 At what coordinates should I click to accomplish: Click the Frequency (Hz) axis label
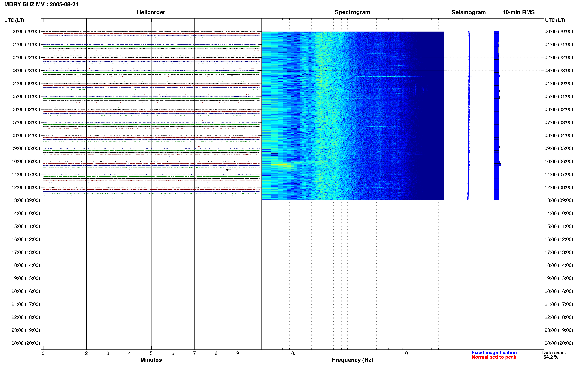[x=352, y=360]
